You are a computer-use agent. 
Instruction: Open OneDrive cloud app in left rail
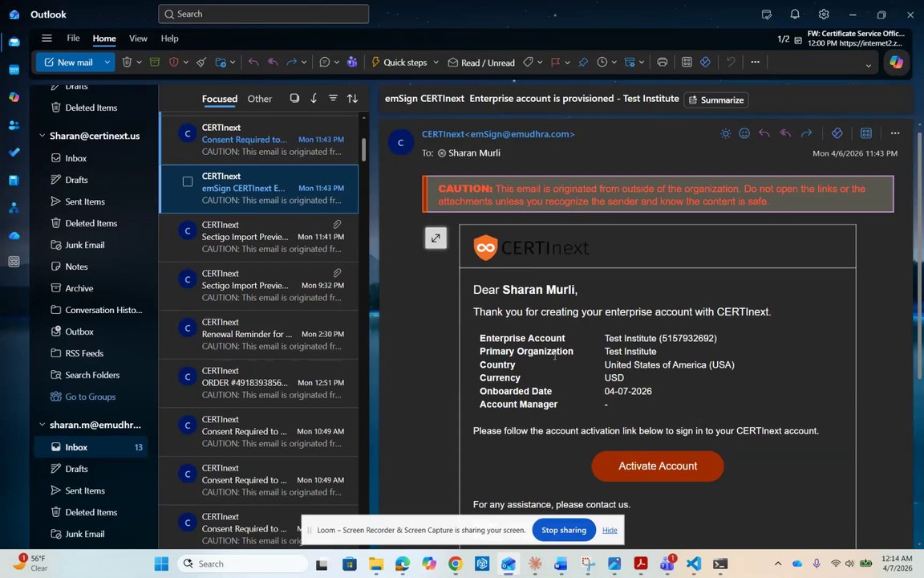pos(14,235)
